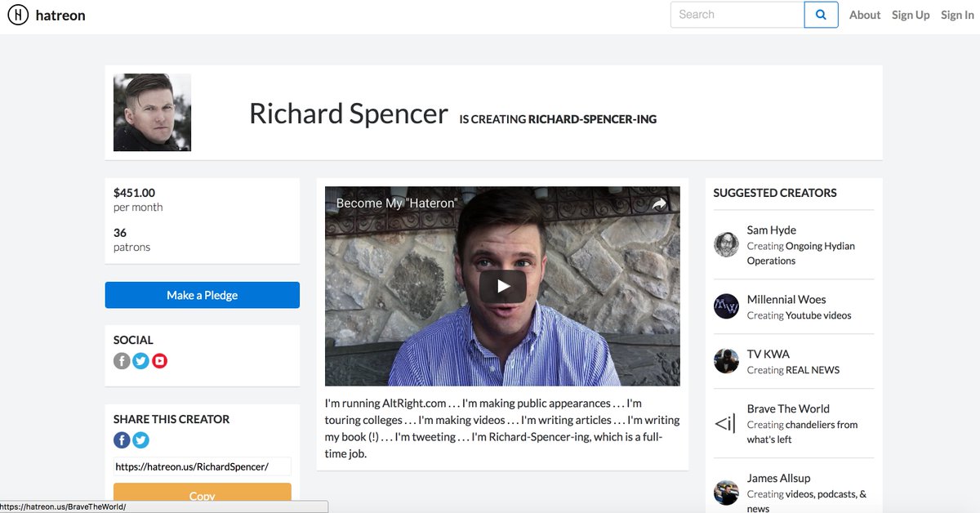Click 'Creating Ongoing Hydian Operations' text

[x=801, y=253]
